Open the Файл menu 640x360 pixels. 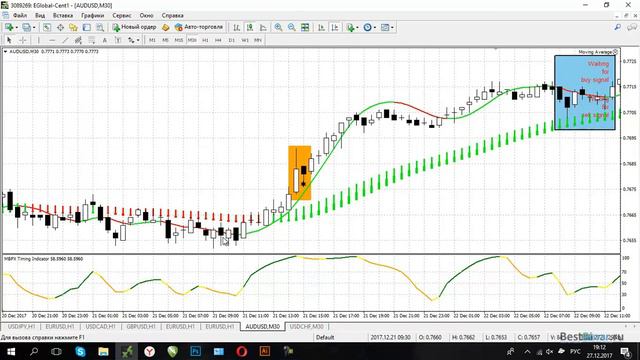[x=20, y=16]
